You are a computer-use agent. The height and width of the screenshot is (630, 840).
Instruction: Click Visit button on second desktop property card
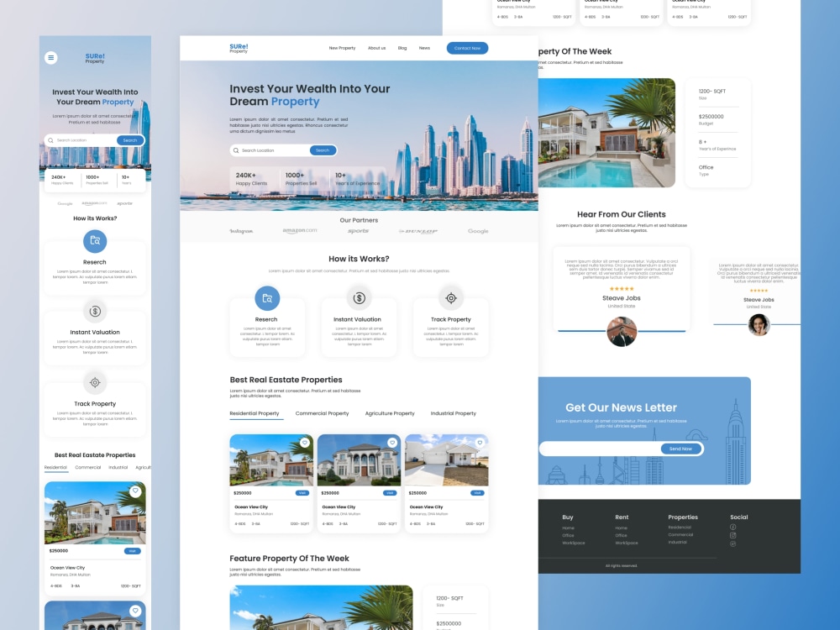pos(390,493)
